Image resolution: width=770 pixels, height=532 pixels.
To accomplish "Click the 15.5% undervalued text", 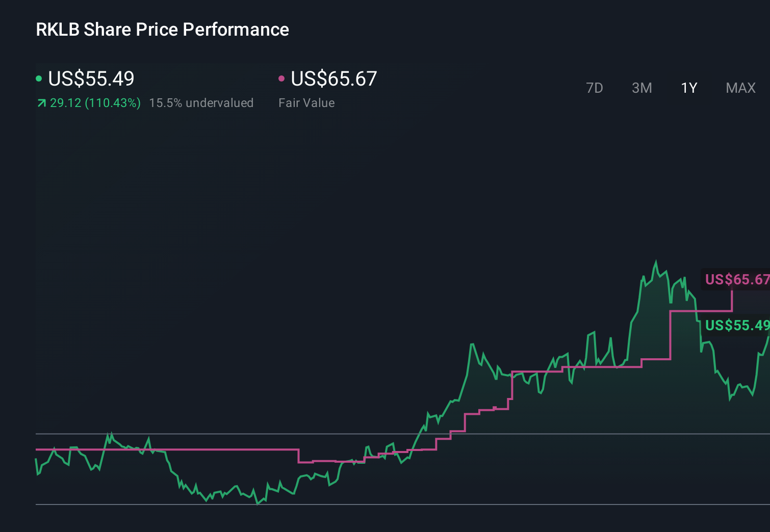I will pyautogui.click(x=201, y=103).
